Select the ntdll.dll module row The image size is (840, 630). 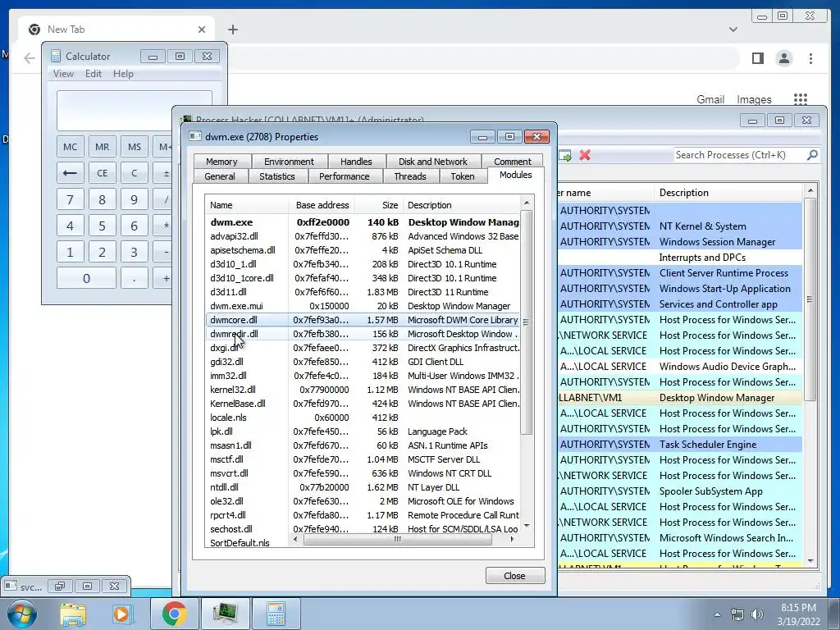[363, 487]
